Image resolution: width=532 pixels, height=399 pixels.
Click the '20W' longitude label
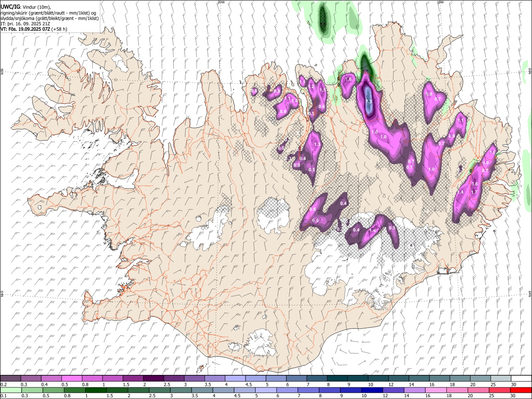[221, 2]
